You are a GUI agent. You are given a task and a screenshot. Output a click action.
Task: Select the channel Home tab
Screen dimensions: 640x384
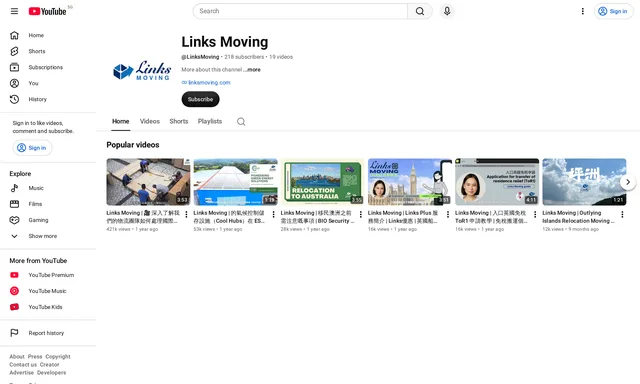(120, 122)
